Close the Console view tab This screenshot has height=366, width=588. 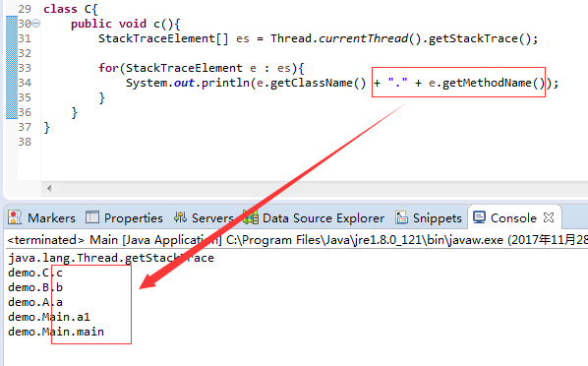(x=549, y=217)
